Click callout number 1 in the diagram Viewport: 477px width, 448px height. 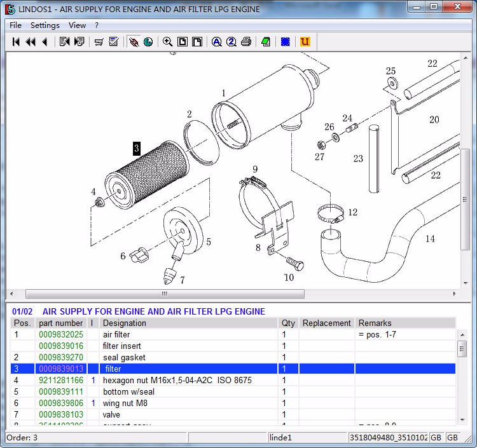pyautogui.click(x=224, y=93)
